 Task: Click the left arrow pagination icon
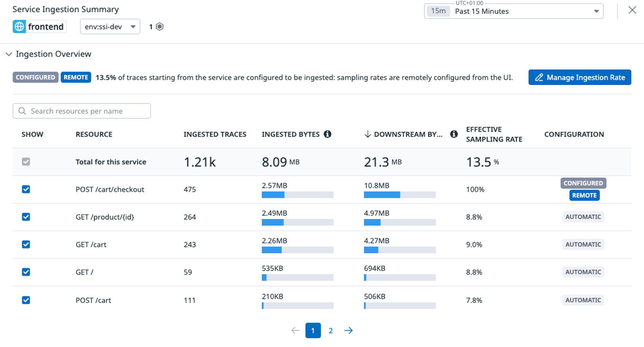(x=295, y=330)
